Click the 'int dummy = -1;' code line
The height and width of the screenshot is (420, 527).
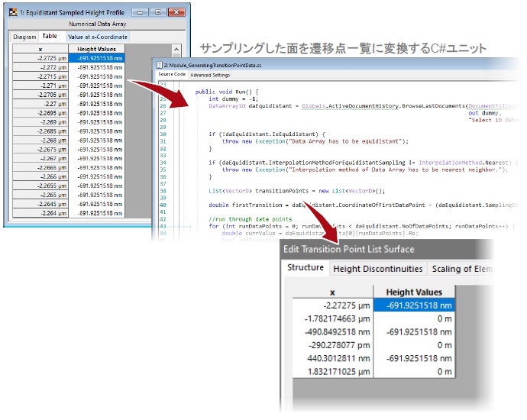coord(234,99)
